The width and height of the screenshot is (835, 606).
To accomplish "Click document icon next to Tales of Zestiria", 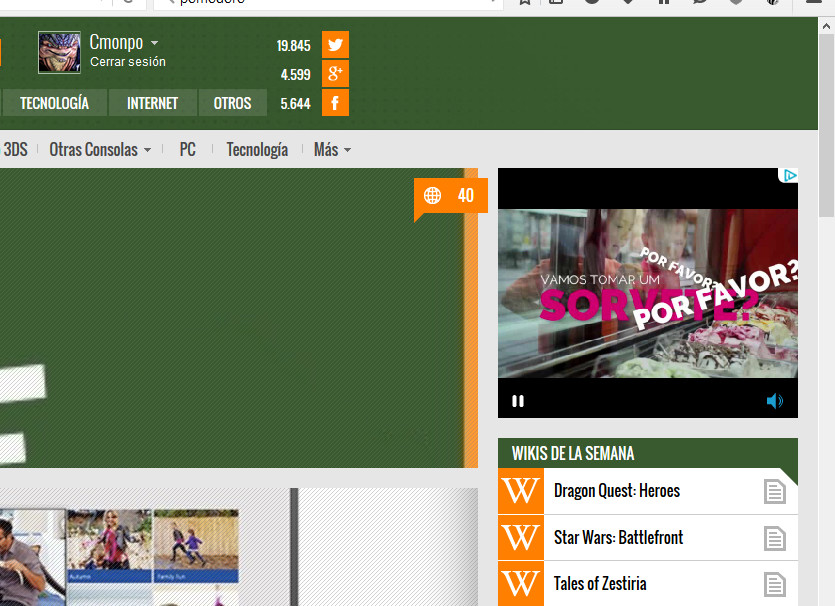I will point(775,584).
